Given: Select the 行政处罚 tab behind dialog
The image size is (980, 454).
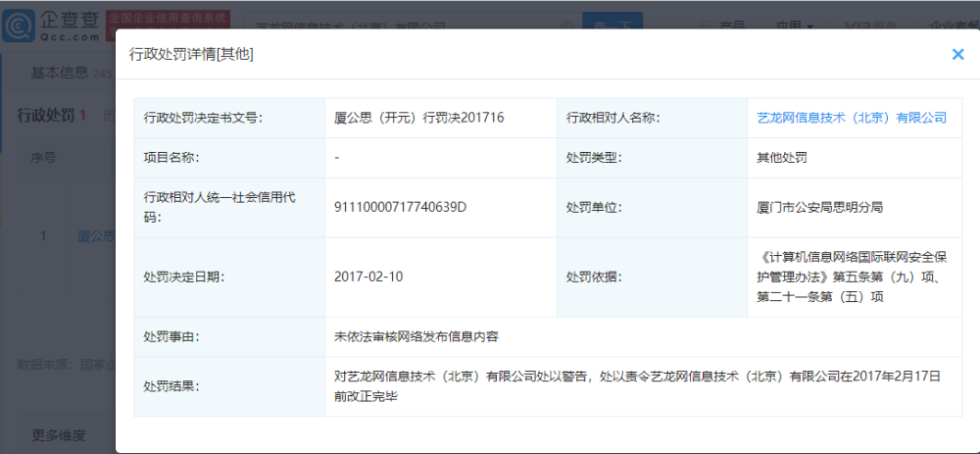Looking at the screenshot, I should click(51, 115).
